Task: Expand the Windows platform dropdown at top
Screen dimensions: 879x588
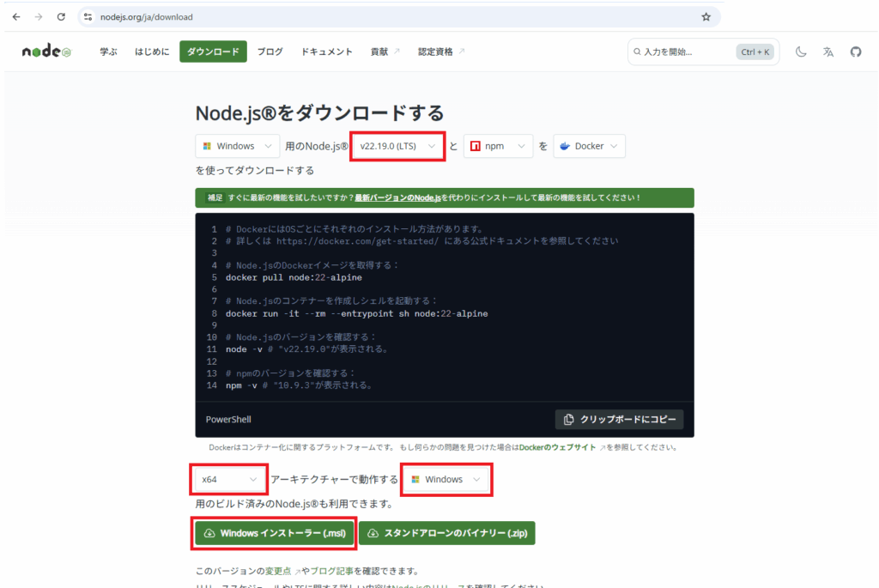Action: (x=237, y=146)
